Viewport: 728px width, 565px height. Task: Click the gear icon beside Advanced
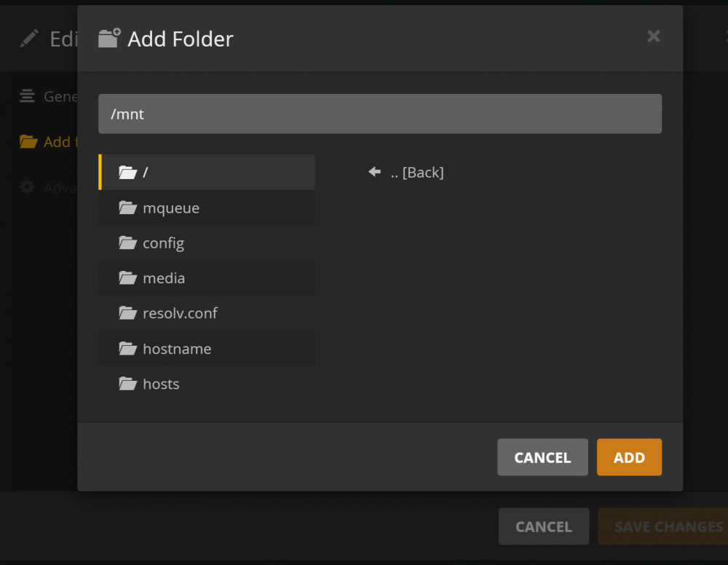coord(27,188)
